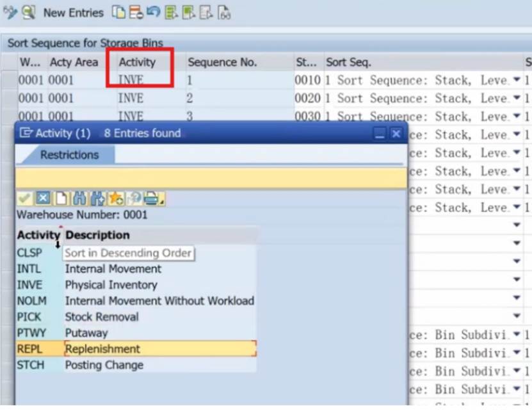Toggle display/change mode with pencil icon
This screenshot has width=532, height=411.
9,13
